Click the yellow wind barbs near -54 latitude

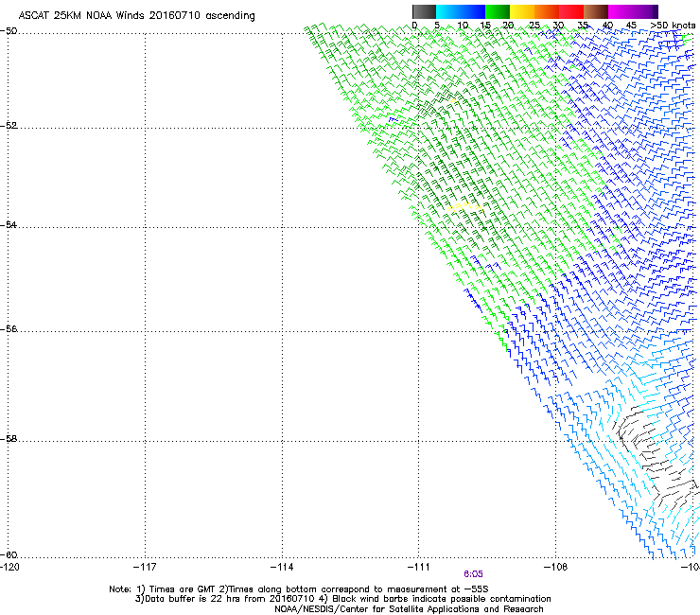(464, 206)
